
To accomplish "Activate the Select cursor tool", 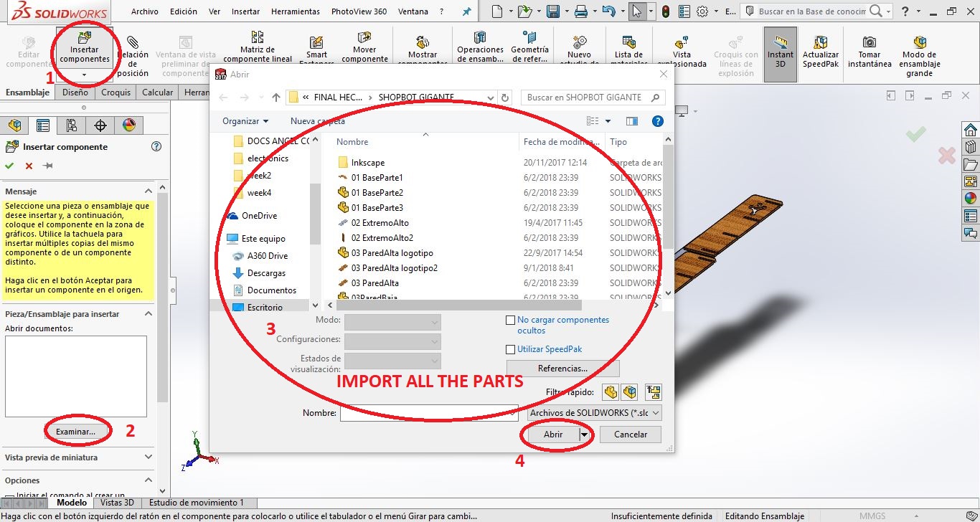I will tap(636, 11).
